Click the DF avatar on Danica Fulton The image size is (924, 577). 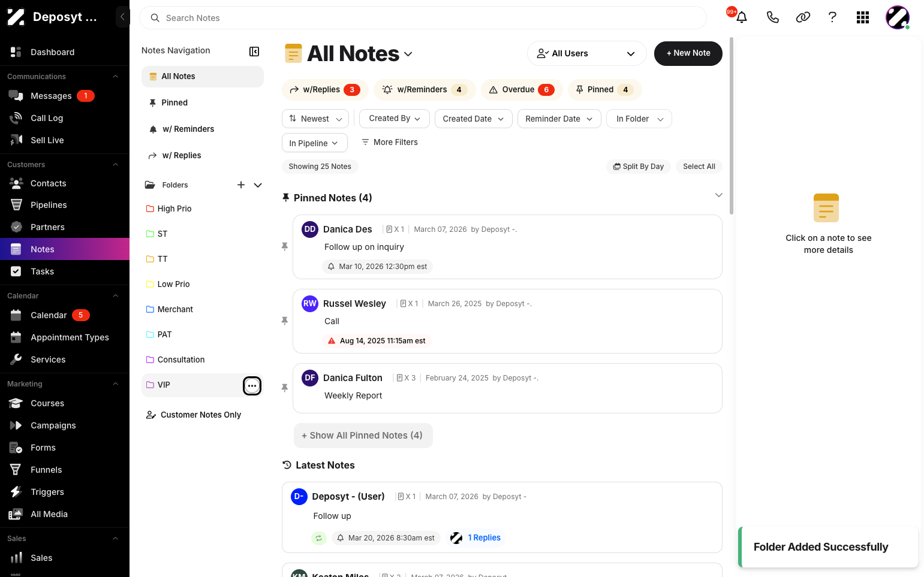(310, 378)
